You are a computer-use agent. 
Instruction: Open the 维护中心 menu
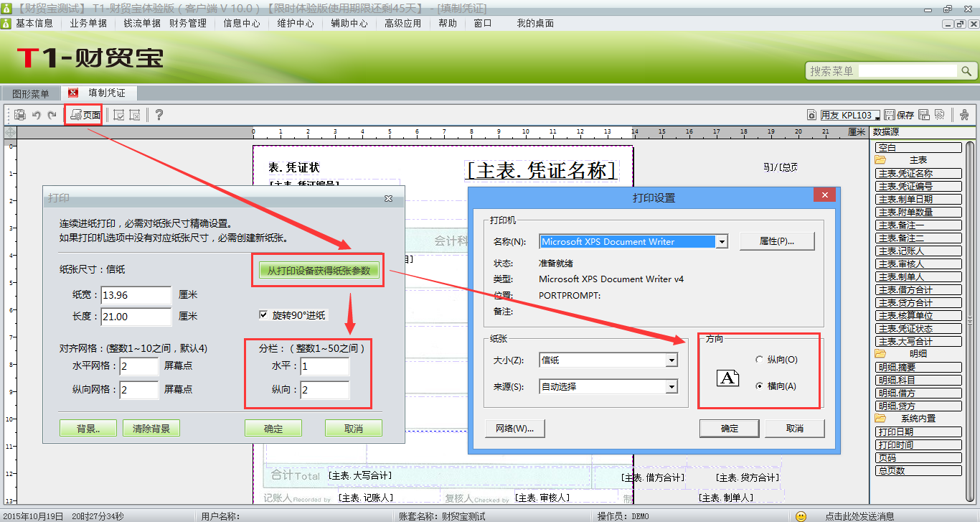[296, 23]
